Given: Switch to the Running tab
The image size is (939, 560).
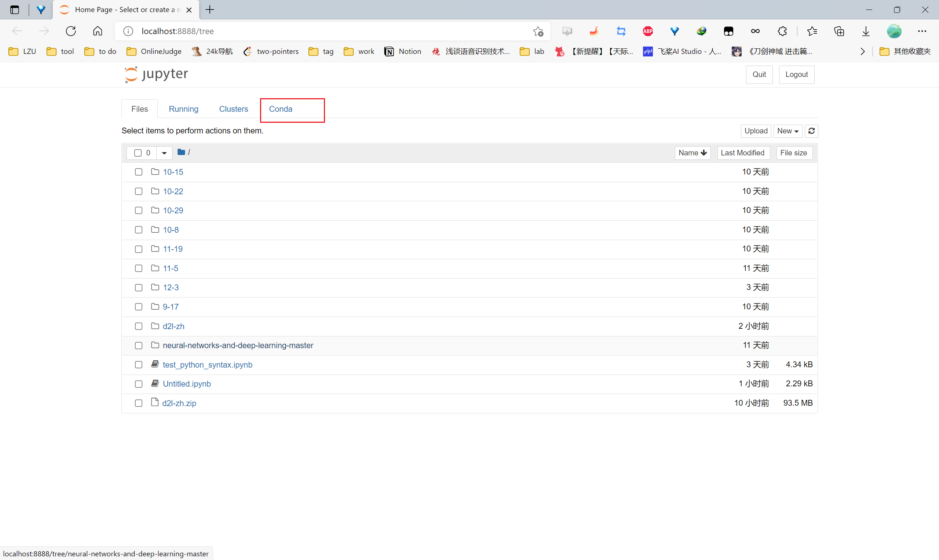Looking at the screenshot, I should (x=183, y=109).
